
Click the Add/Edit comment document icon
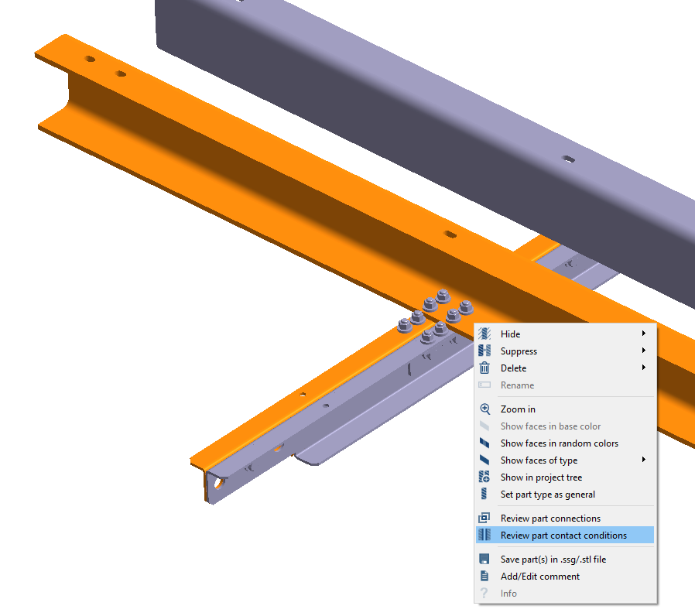pyautogui.click(x=484, y=576)
